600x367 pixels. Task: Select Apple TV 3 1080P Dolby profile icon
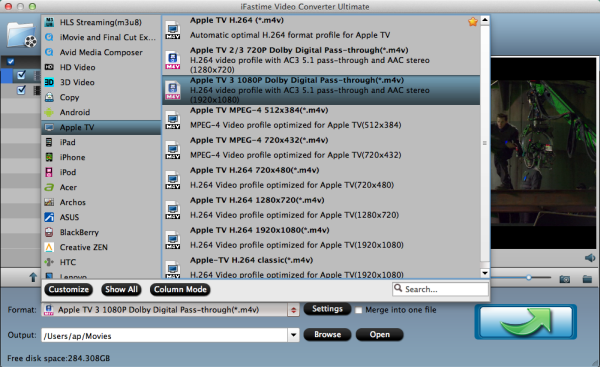click(x=173, y=91)
